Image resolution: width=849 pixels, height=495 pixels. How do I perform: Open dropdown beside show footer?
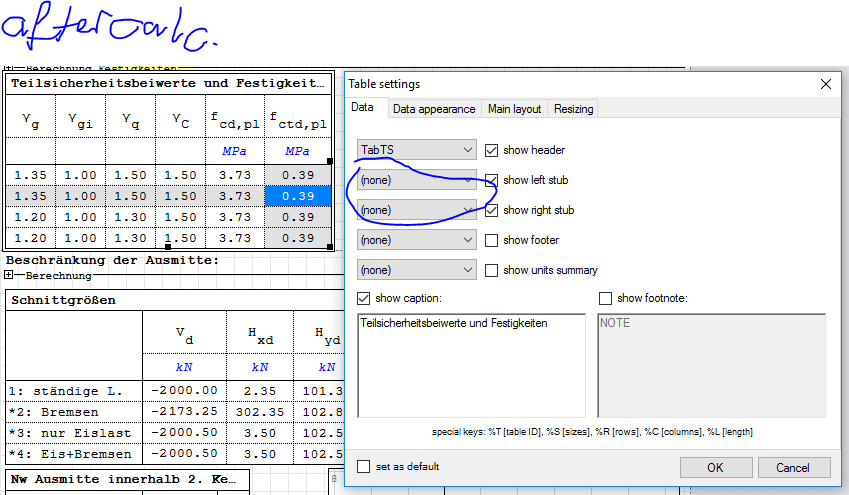[x=417, y=240]
